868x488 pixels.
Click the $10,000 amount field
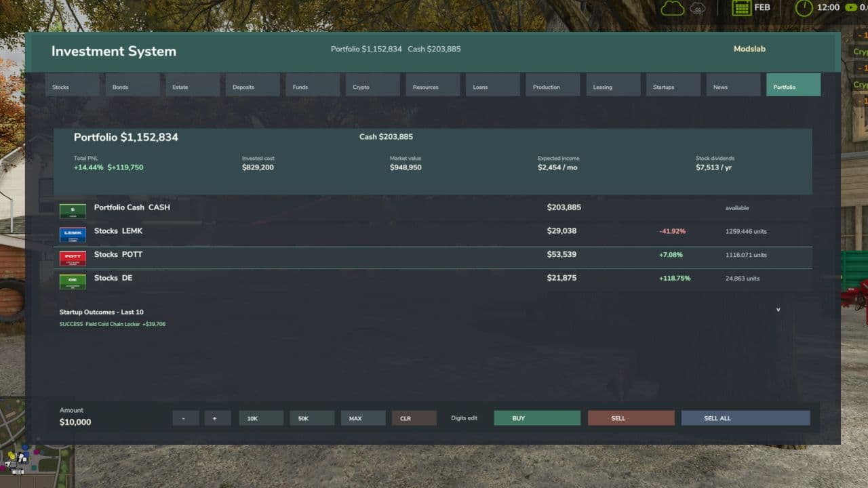(x=75, y=422)
